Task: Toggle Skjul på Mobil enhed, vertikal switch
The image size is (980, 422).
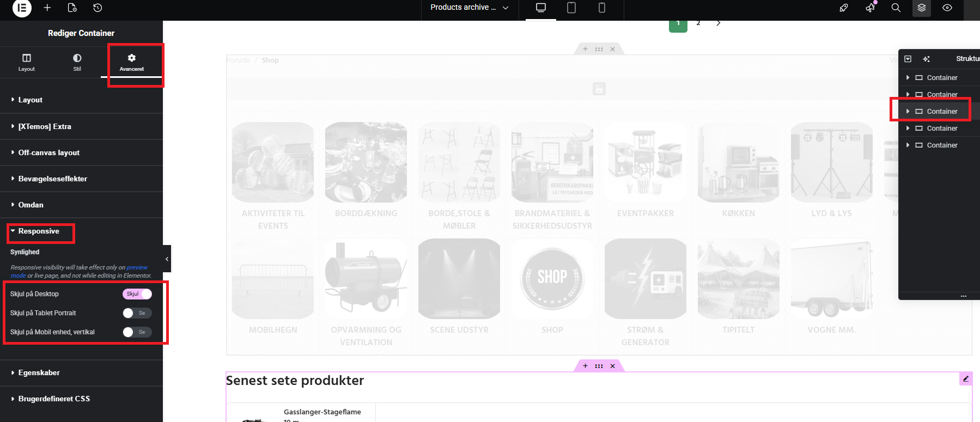Action: (137, 332)
